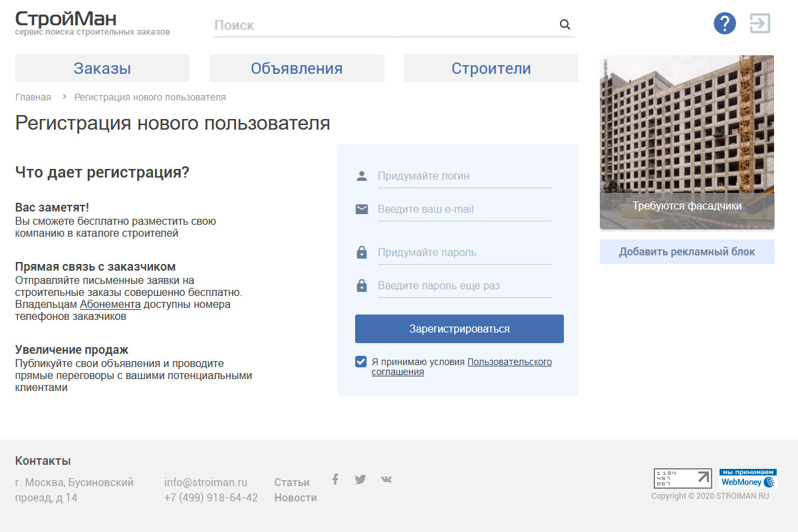Open the Facebook social icon
The width and height of the screenshot is (798, 532).
(335, 479)
